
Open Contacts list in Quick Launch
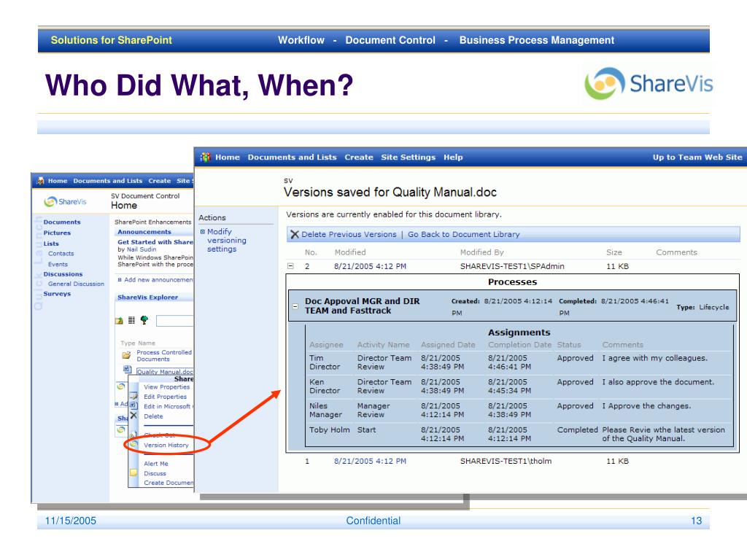pos(61,254)
